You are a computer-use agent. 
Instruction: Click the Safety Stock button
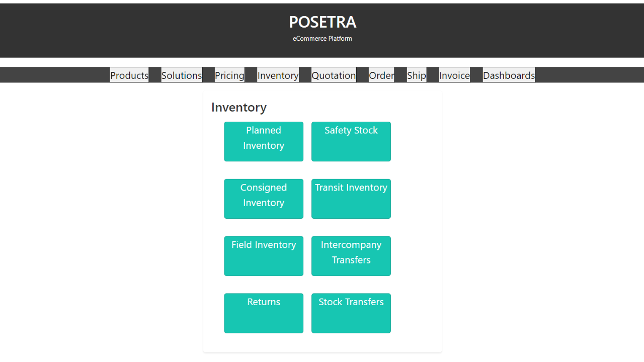point(351,141)
